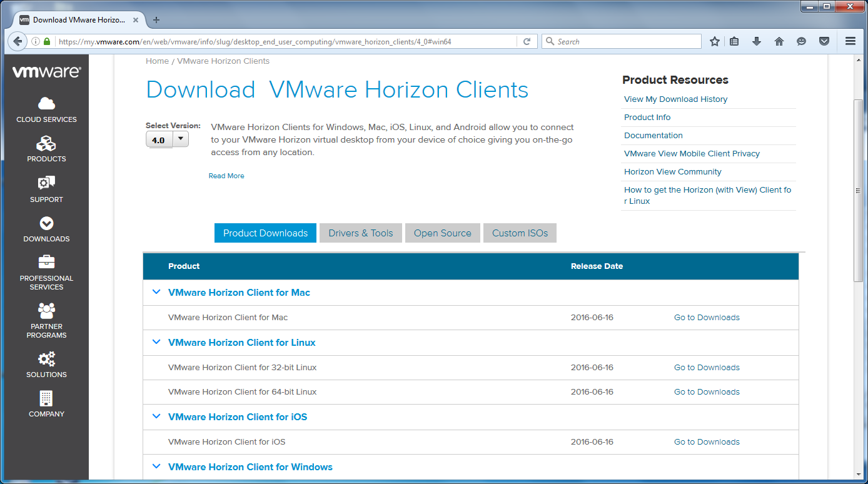Click the scrollbar down arrow
Viewport: 868px width, 484px height.
859,474
